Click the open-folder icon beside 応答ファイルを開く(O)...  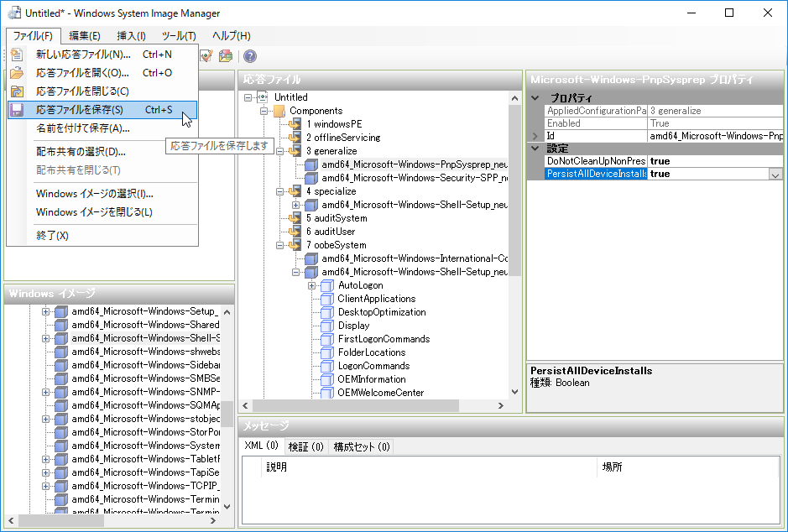pos(17,73)
